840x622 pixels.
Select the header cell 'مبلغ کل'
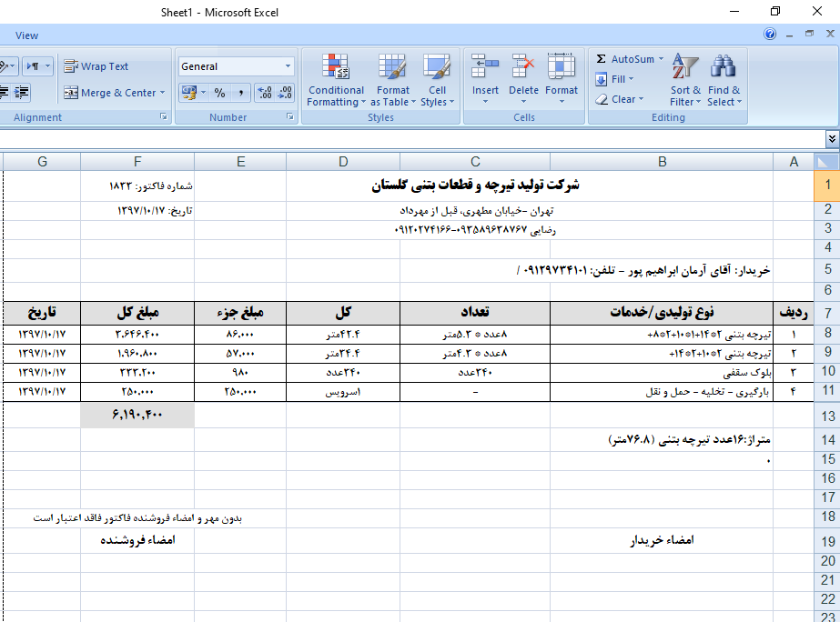pos(137,313)
